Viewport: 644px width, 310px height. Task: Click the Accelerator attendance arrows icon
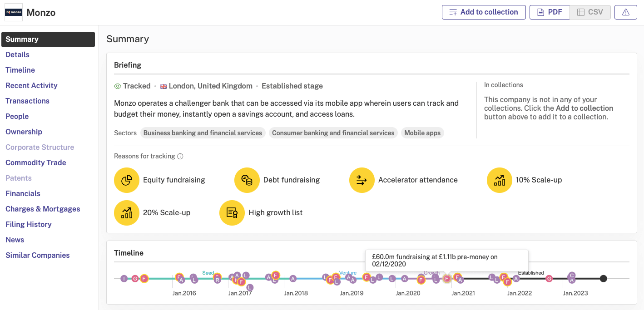tap(362, 180)
